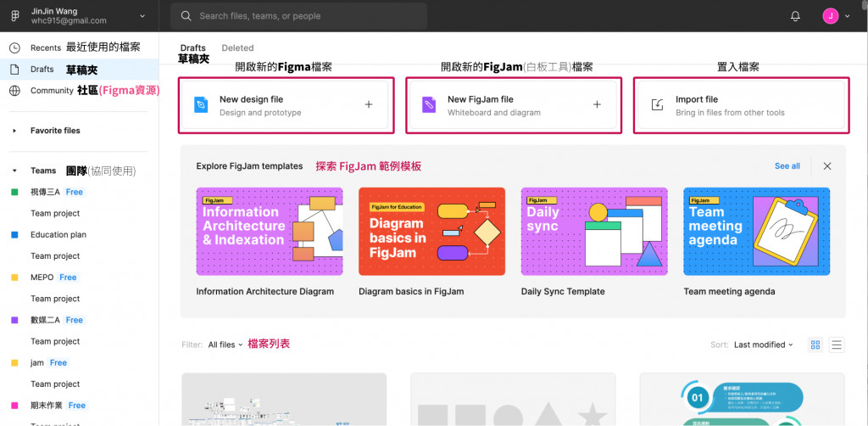Click the Community globe icon
Image resolution: width=868 pixels, height=426 pixels.
tap(15, 91)
